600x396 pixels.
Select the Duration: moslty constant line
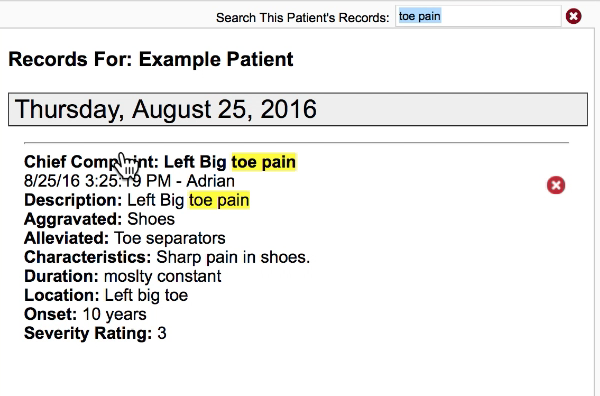tap(122, 276)
